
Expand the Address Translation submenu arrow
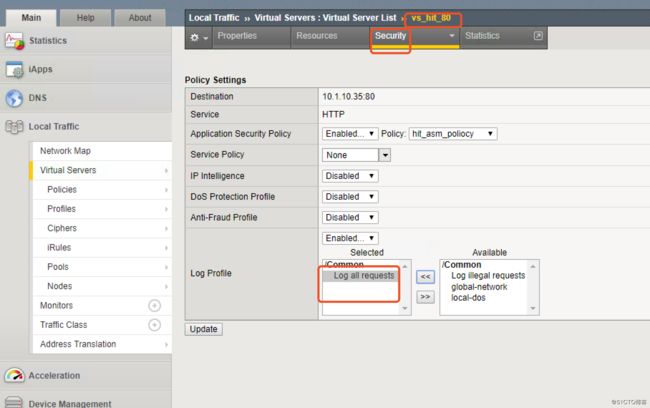pyautogui.click(x=166, y=345)
